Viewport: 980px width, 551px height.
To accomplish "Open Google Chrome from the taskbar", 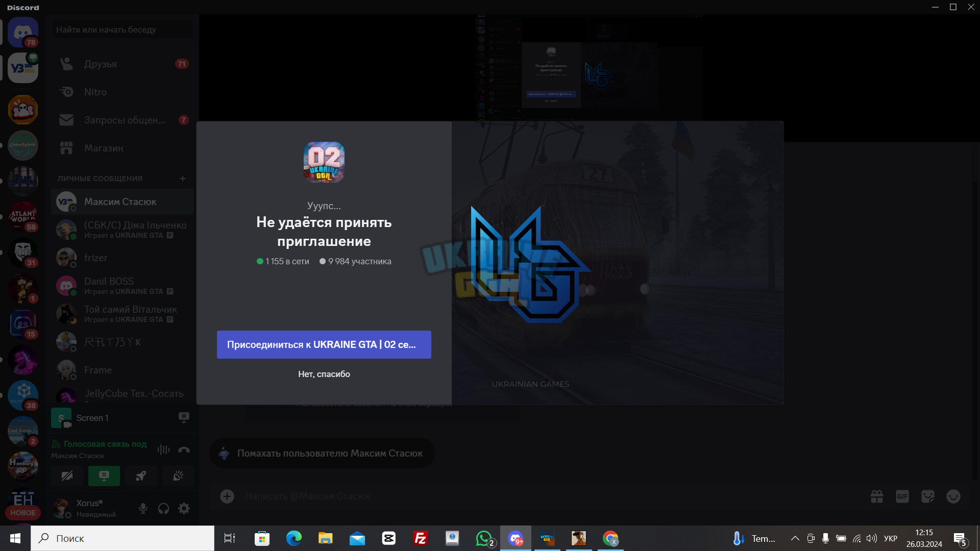I will pos(610,538).
